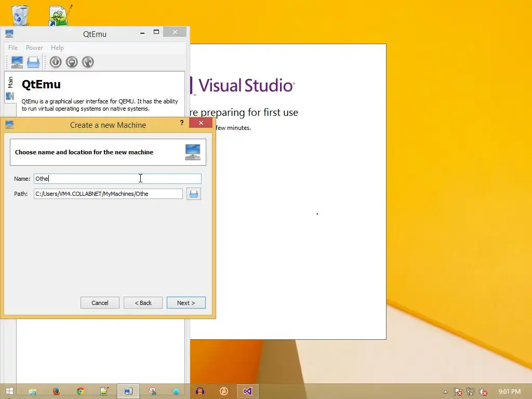The width and height of the screenshot is (532, 399).
Task: Browse for a machine path with the folder icon
Action: [194, 194]
